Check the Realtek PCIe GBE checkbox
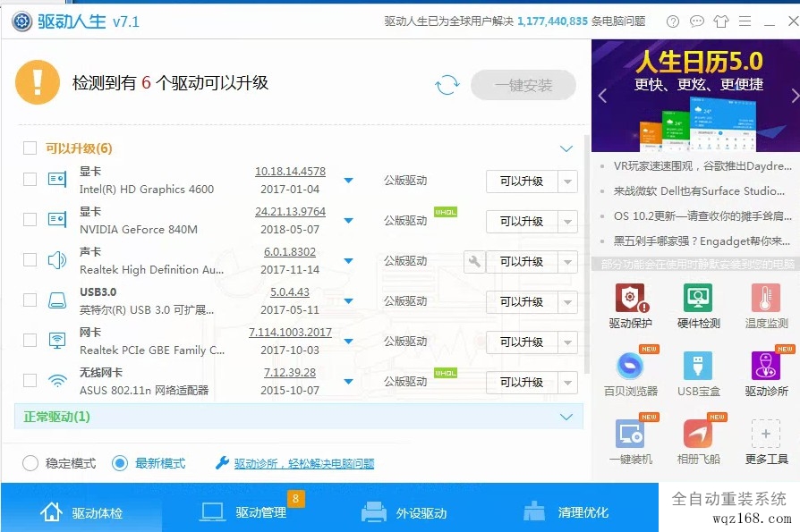The width and height of the screenshot is (800, 532). [x=30, y=341]
